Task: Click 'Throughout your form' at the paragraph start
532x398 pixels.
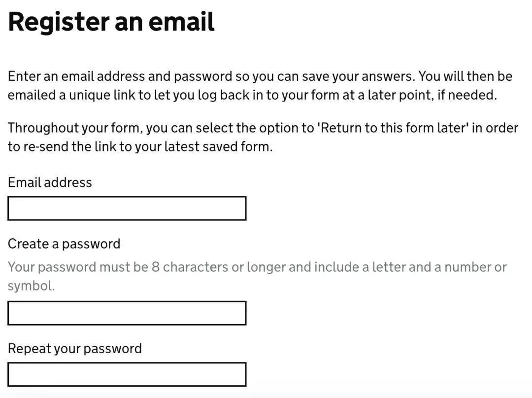Action: (x=75, y=128)
